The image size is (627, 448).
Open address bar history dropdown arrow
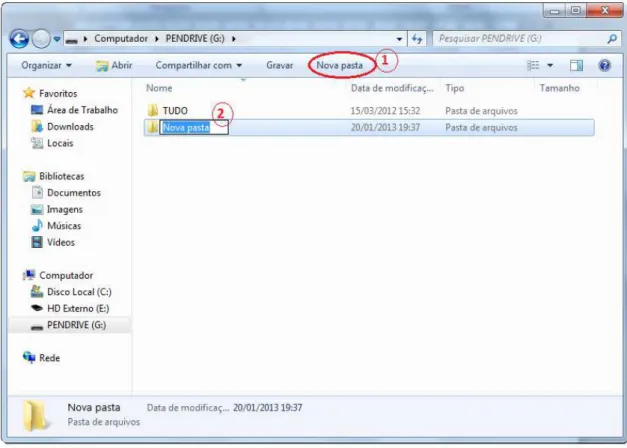click(399, 39)
